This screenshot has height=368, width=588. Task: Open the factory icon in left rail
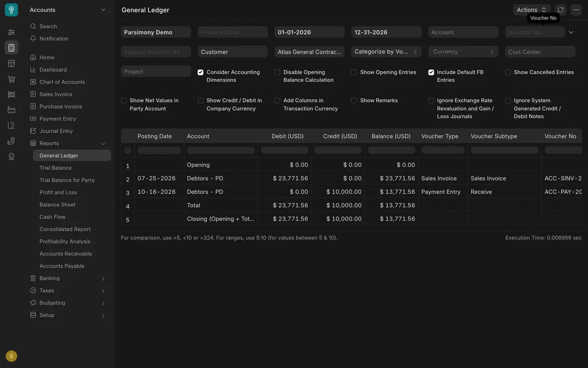pos(11,110)
